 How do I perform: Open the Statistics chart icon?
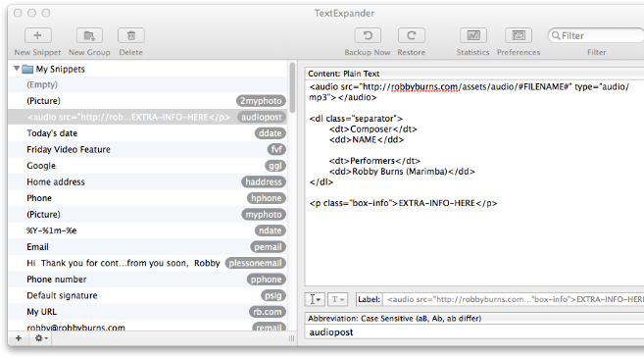[473, 35]
